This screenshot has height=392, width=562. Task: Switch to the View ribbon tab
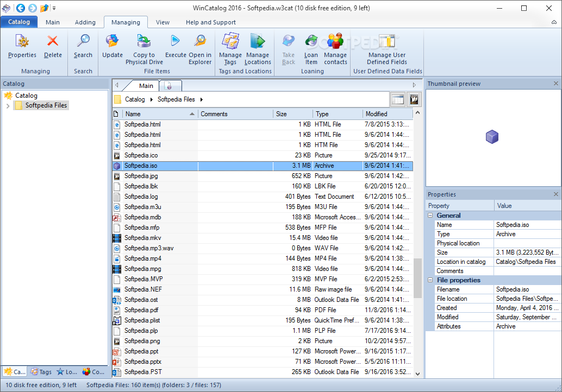coord(163,22)
